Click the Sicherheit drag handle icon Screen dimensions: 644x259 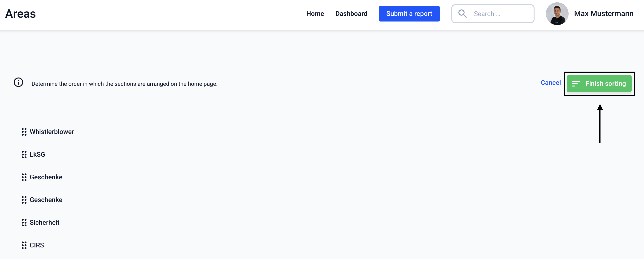(x=24, y=223)
